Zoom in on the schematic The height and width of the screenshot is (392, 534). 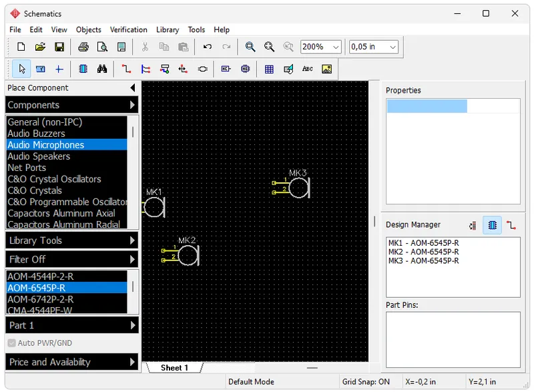(x=250, y=47)
